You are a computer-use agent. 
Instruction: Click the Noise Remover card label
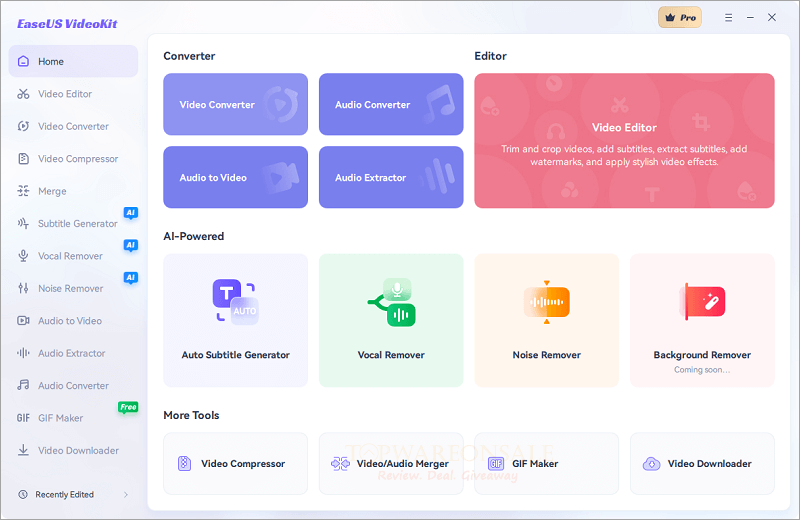point(546,355)
